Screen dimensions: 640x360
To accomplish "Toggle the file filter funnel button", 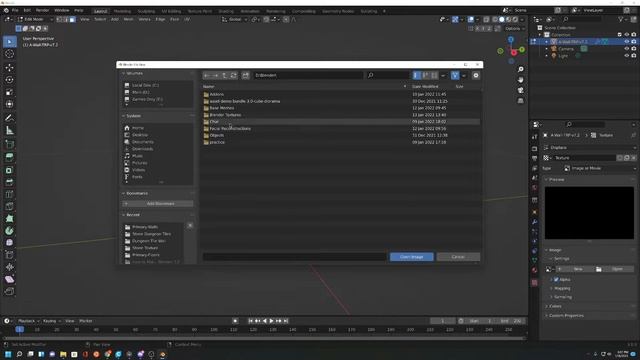I will pyautogui.click(x=455, y=76).
